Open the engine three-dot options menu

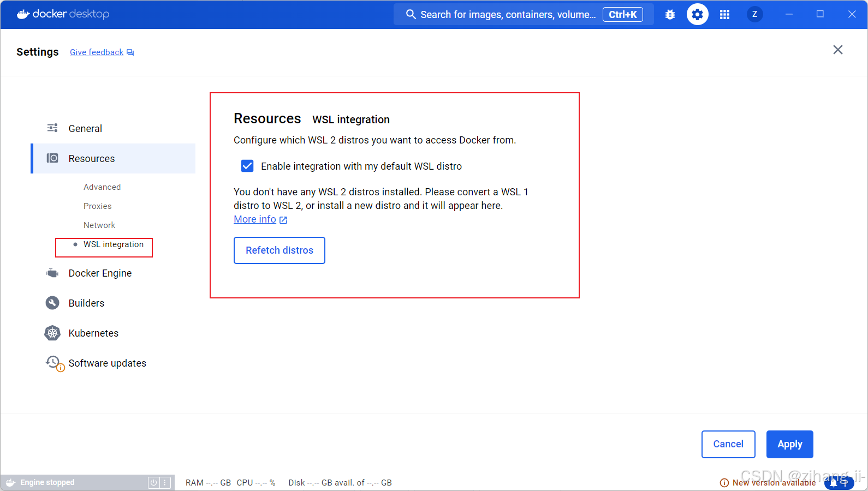165,482
